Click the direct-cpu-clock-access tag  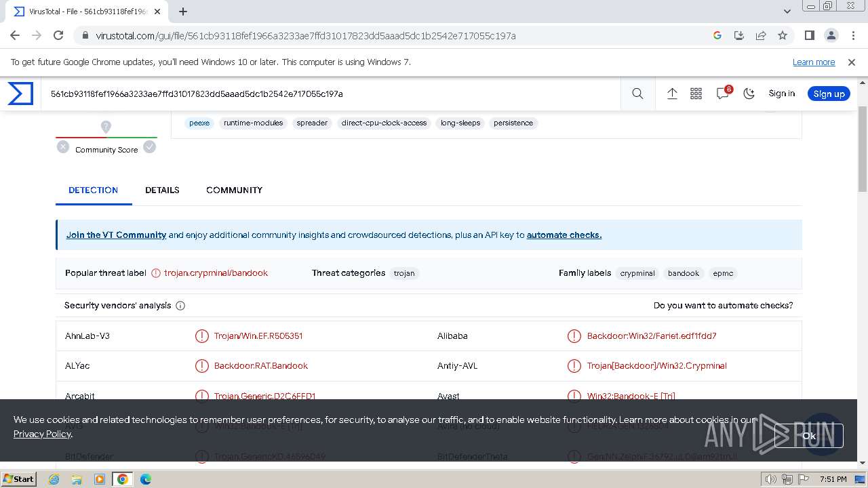pos(384,123)
